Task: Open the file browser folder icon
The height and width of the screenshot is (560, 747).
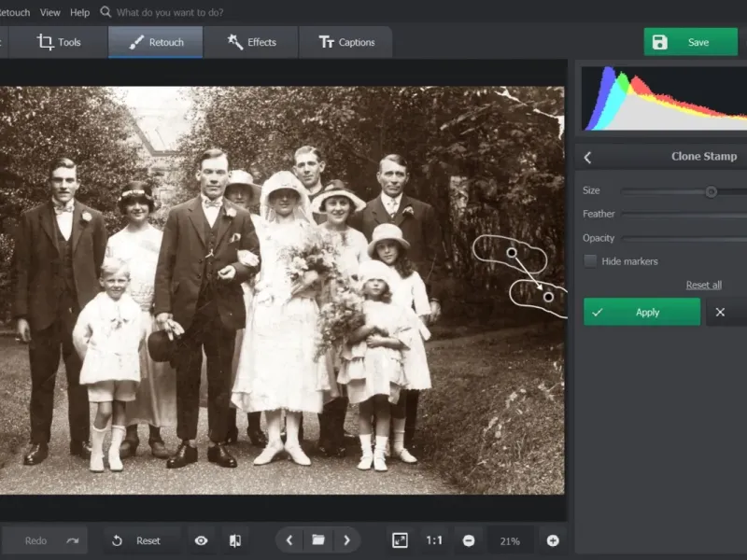Action: (x=318, y=540)
